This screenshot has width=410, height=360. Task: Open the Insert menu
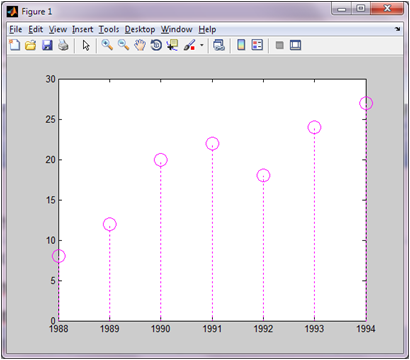pos(83,30)
